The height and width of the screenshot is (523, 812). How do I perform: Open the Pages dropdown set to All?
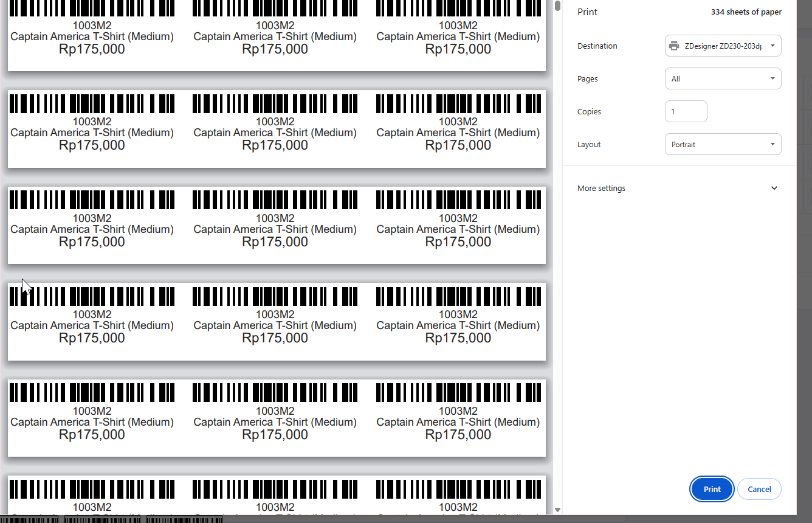click(x=723, y=78)
